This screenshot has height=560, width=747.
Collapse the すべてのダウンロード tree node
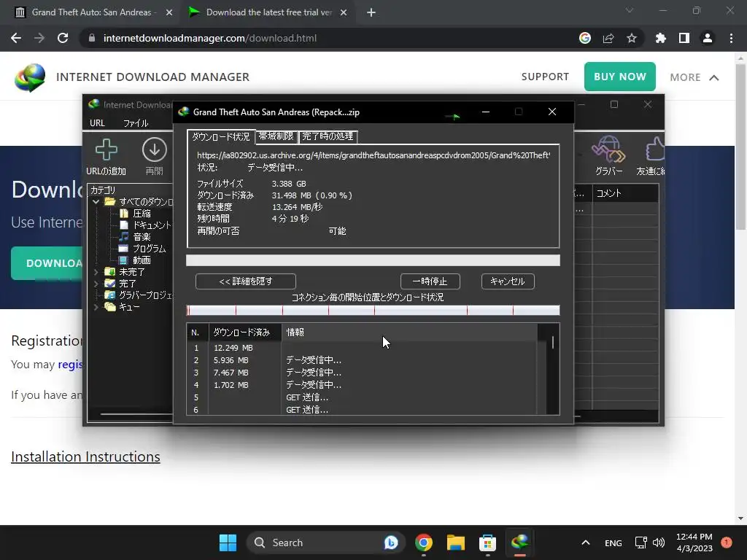(x=96, y=202)
